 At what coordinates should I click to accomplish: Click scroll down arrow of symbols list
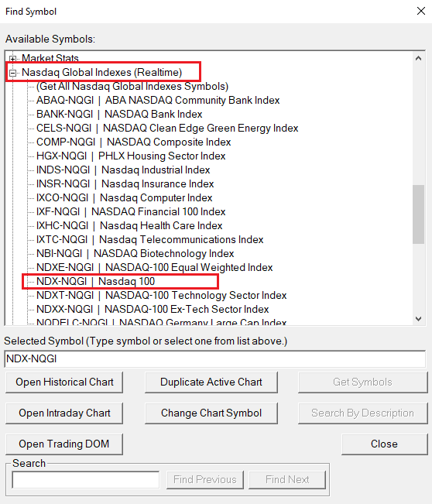418,318
